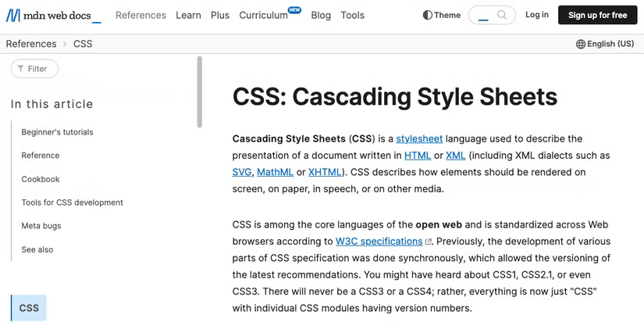Open the References menu

141,15
